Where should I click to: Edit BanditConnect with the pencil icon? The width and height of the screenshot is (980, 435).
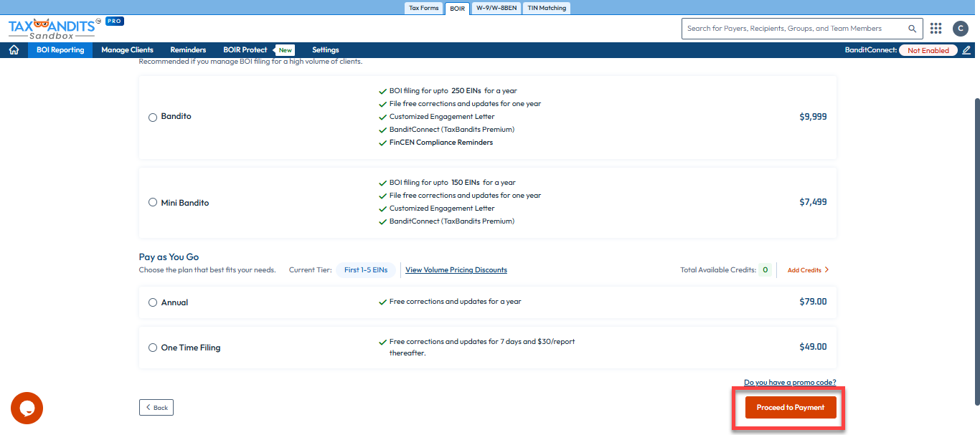966,50
